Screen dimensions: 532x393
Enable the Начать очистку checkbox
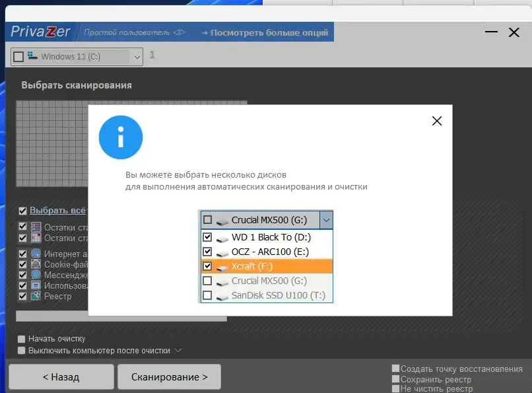tap(21, 339)
